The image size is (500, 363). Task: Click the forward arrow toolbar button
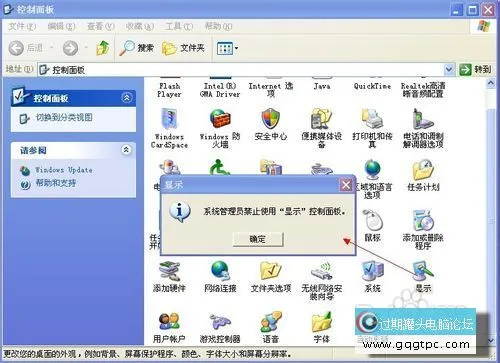[70, 48]
